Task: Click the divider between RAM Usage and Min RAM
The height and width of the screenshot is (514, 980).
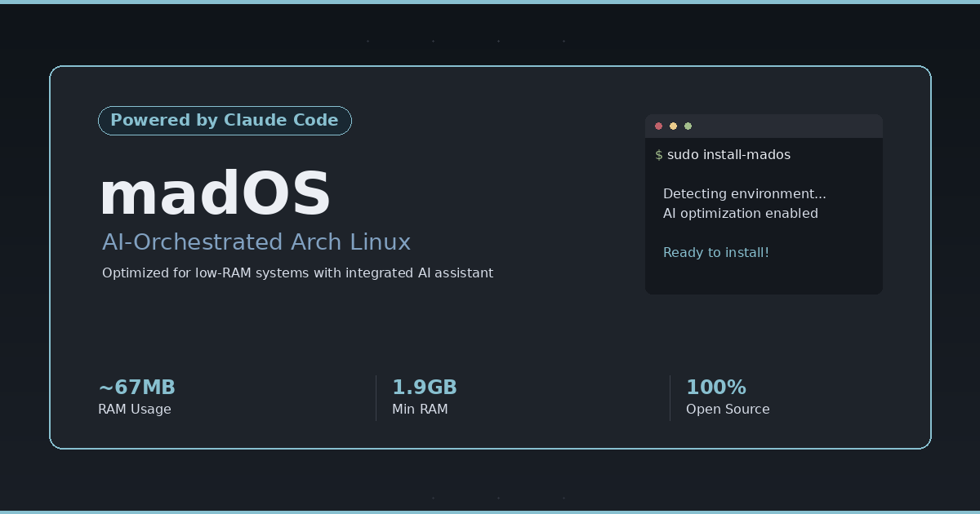Action: point(376,398)
